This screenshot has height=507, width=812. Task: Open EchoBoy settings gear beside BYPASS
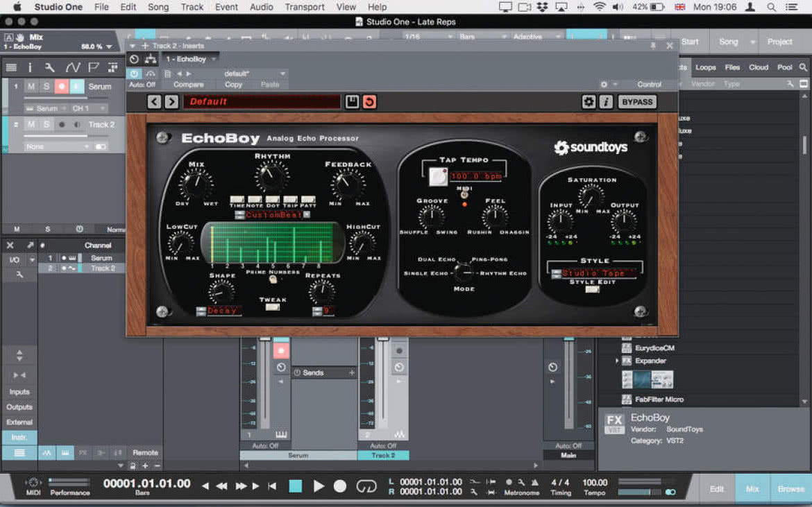click(589, 102)
